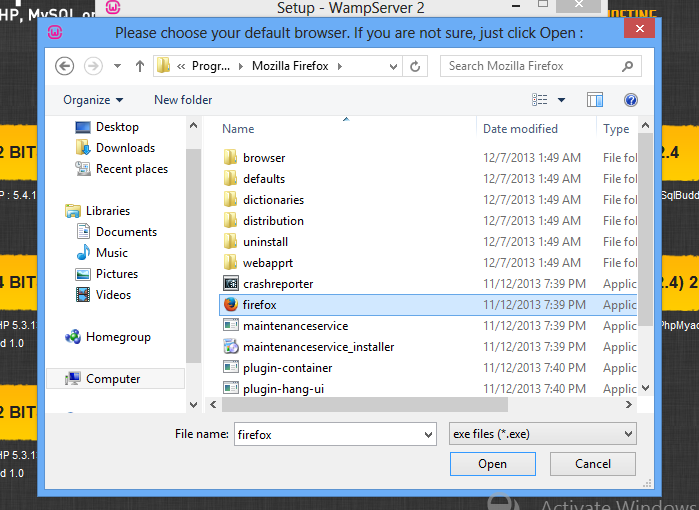Open the Organize menu
The image size is (699, 510).
click(93, 100)
